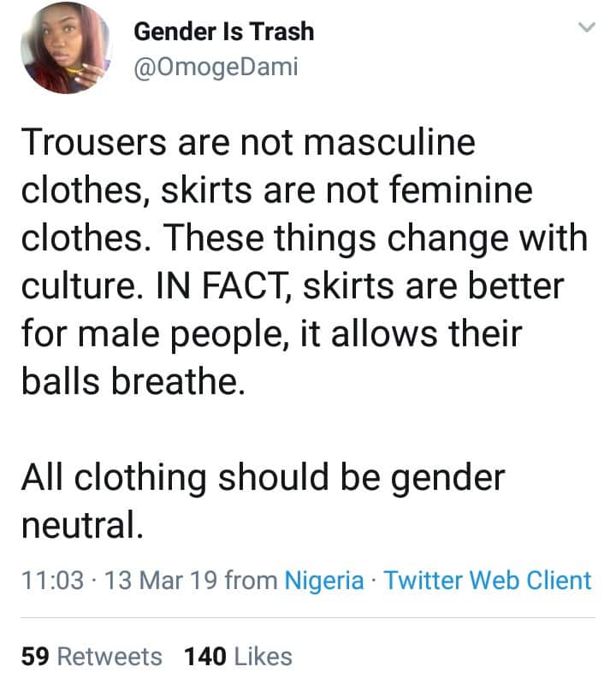This screenshot has width=616, height=690.
Task: Click the @OmogeDami handle
Action: click(x=216, y=67)
